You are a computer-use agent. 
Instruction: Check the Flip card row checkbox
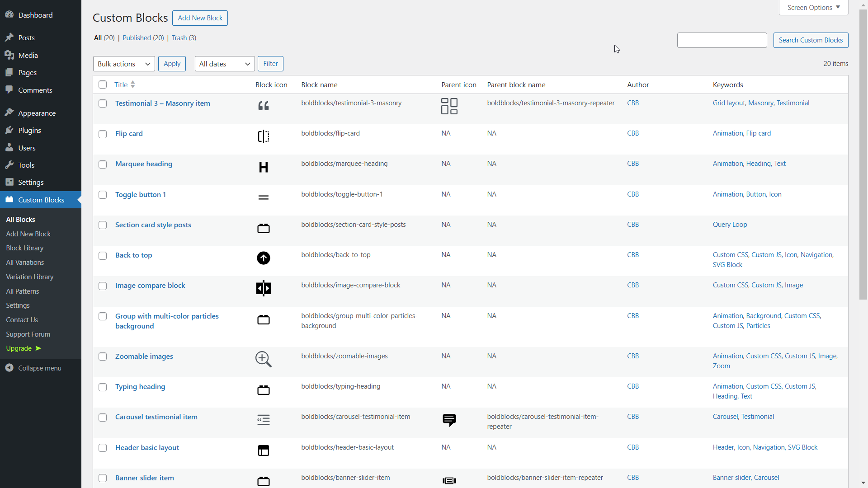(103, 134)
